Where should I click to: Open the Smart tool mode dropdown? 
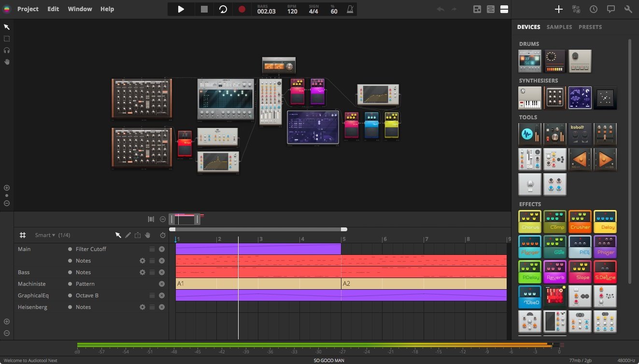tap(43, 235)
